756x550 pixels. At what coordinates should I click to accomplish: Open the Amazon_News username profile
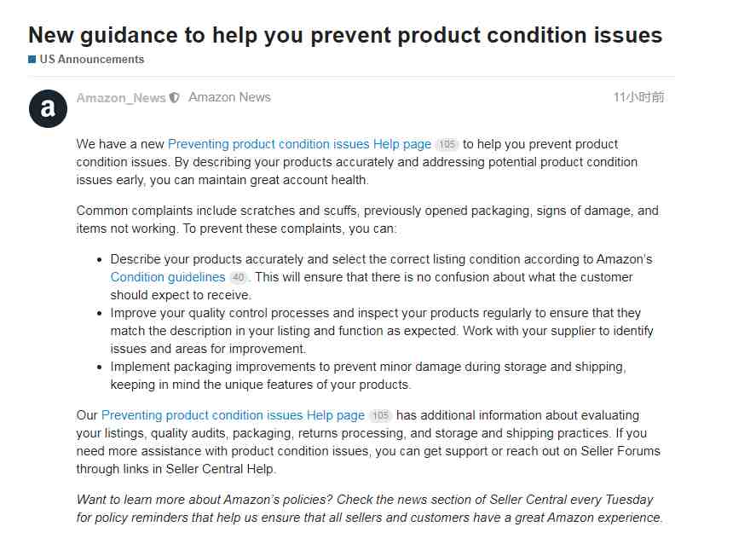121,98
